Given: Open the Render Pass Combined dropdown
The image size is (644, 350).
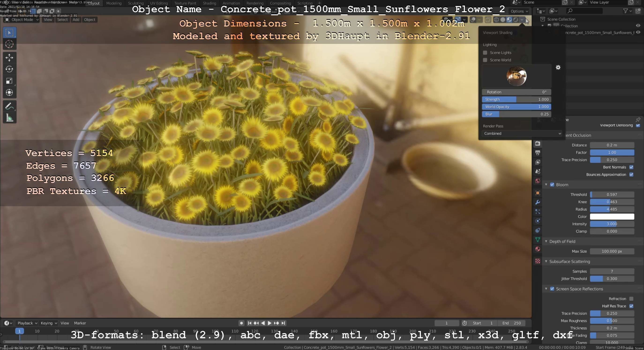Looking at the screenshot, I should (522, 133).
